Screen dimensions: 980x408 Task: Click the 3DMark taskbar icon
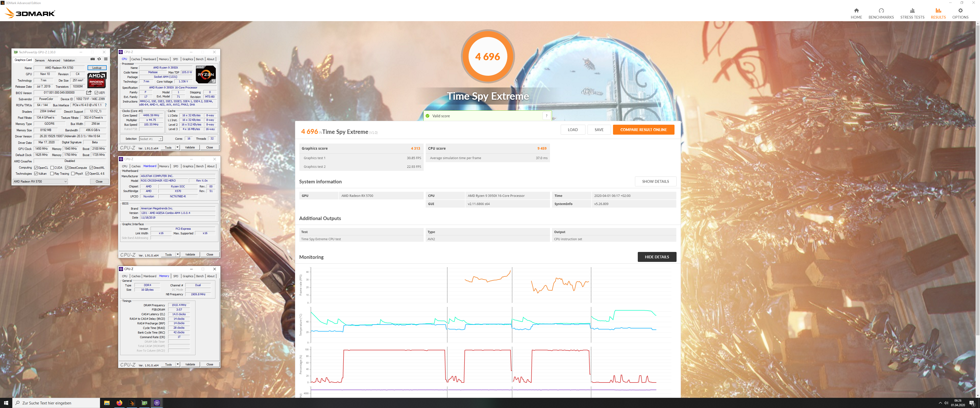coord(132,403)
